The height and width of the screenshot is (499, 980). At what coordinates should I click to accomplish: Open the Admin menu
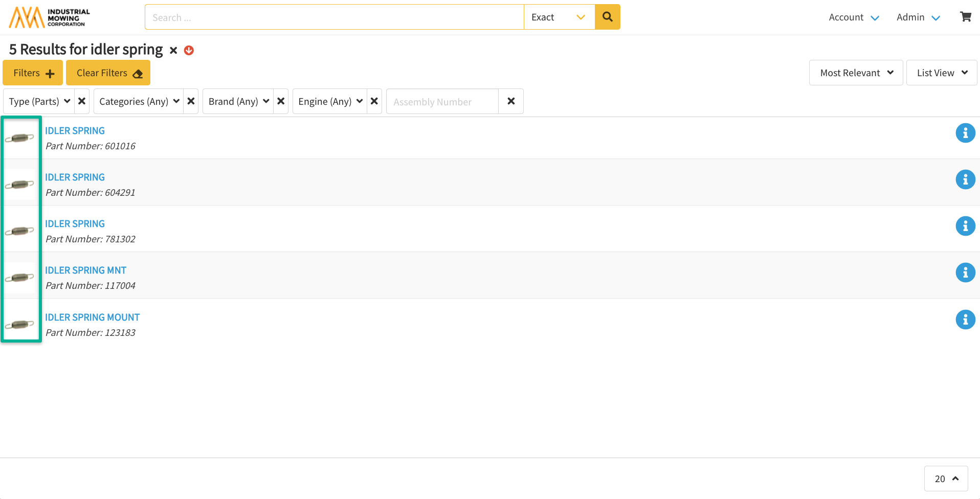918,17
